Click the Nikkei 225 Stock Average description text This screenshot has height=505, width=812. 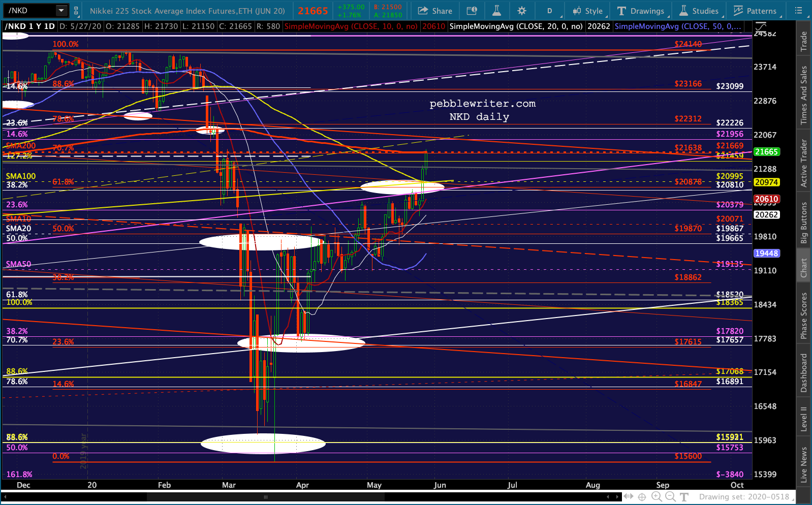point(188,11)
